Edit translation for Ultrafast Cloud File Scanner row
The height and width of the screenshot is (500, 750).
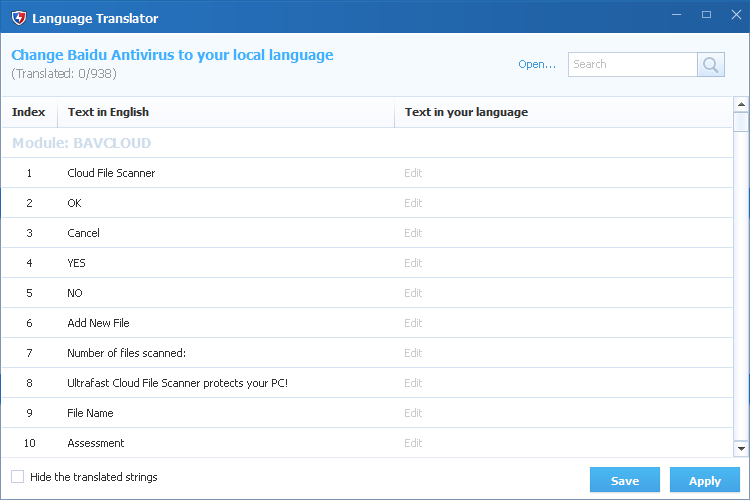(413, 383)
